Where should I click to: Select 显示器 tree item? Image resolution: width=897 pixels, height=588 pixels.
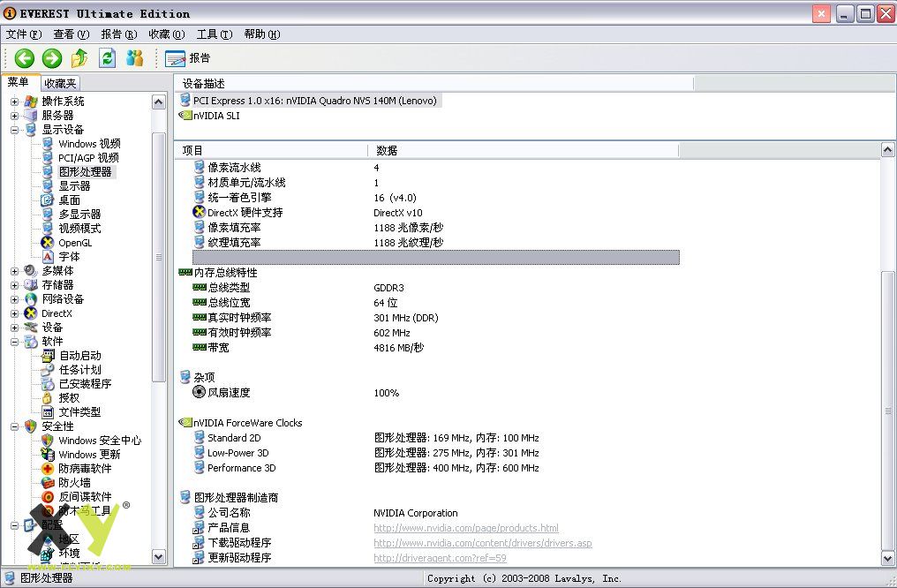point(74,186)
